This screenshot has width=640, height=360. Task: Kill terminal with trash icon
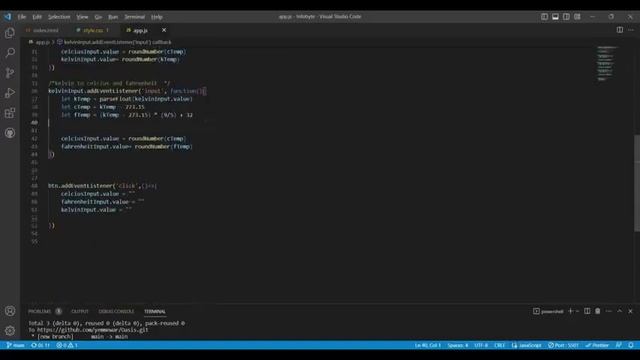(598, 311)
